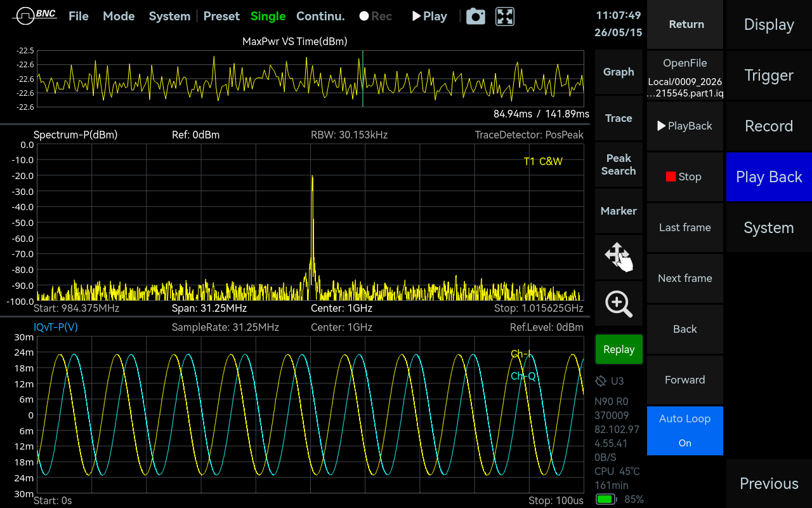Click Start: 984.375MHz value
Viewport: 812px width, 508px height.
point(76,308)
